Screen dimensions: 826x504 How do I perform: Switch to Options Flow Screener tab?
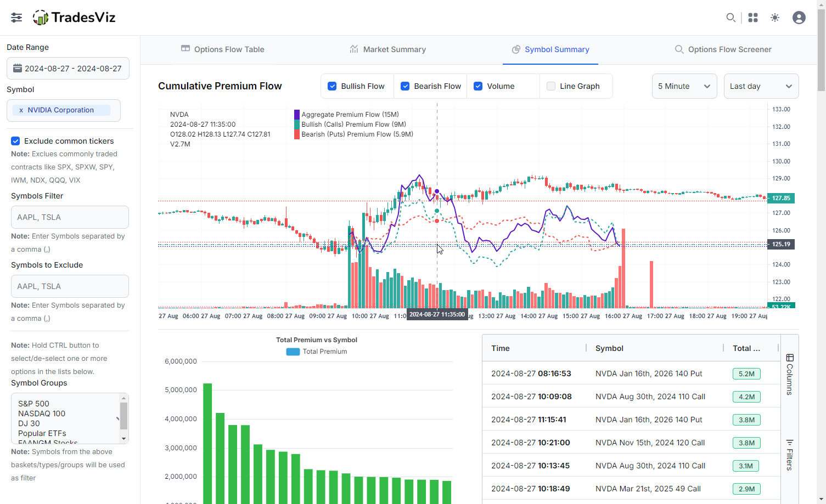723,49
